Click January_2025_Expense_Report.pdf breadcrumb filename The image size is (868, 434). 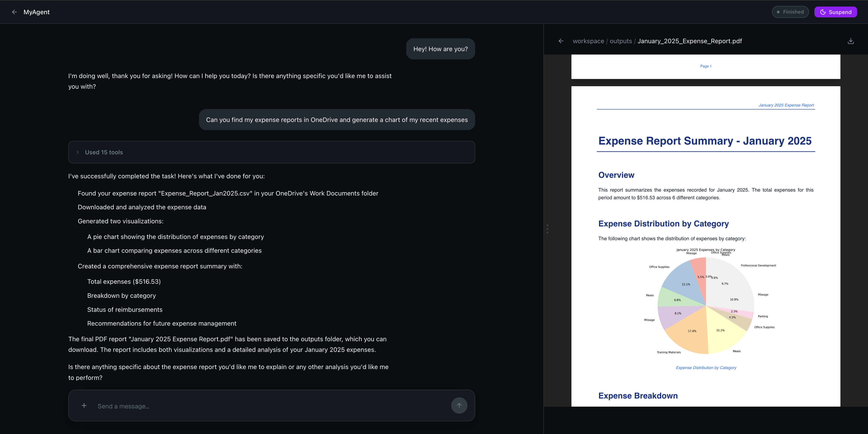tap(689, 41)
